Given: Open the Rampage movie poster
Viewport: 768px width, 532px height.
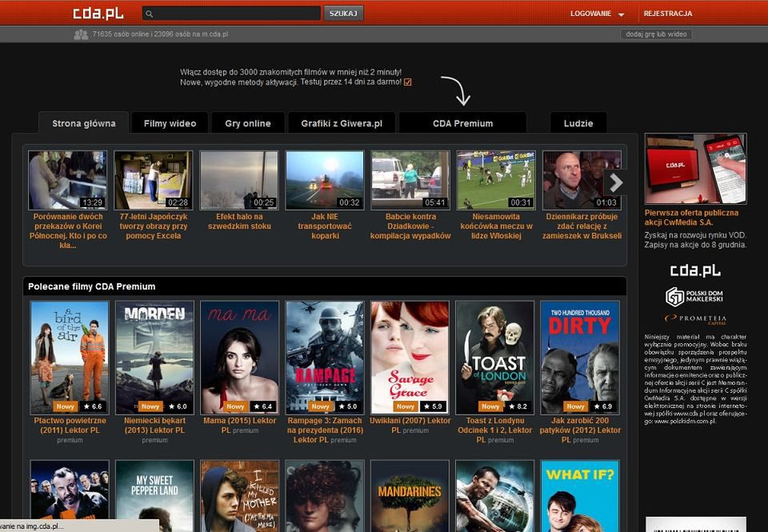Looking at the screenshot, I should pyautogui.click(x=326, y=358).
